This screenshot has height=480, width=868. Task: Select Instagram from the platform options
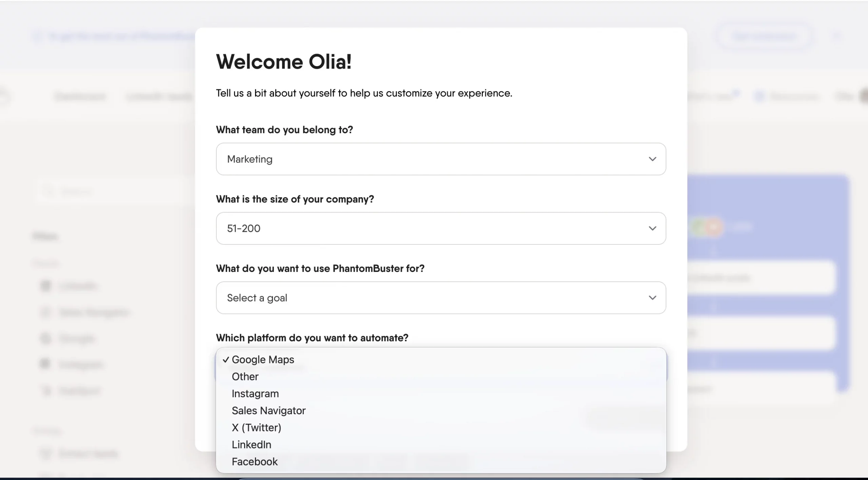click(255, 393)
